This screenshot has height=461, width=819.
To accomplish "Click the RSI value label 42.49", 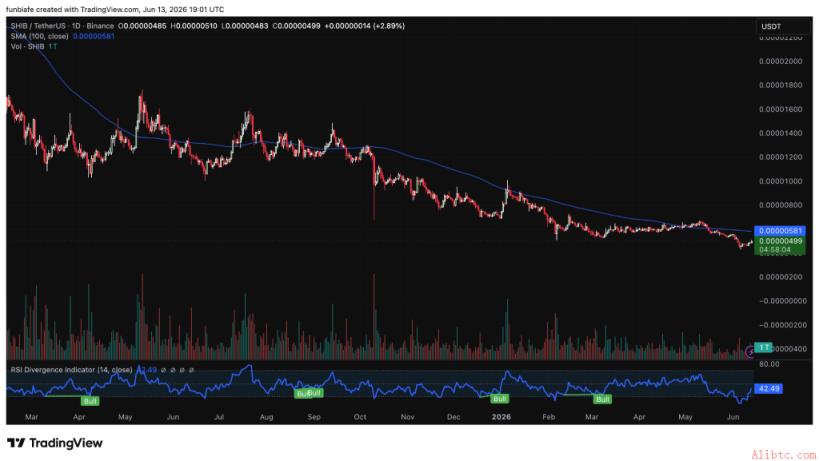I will pos(769,388).
